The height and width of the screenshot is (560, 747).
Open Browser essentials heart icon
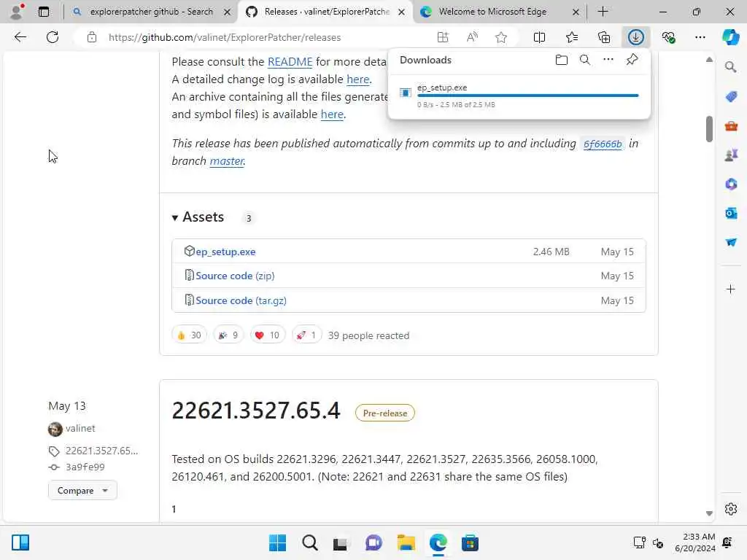coord(668,37)
